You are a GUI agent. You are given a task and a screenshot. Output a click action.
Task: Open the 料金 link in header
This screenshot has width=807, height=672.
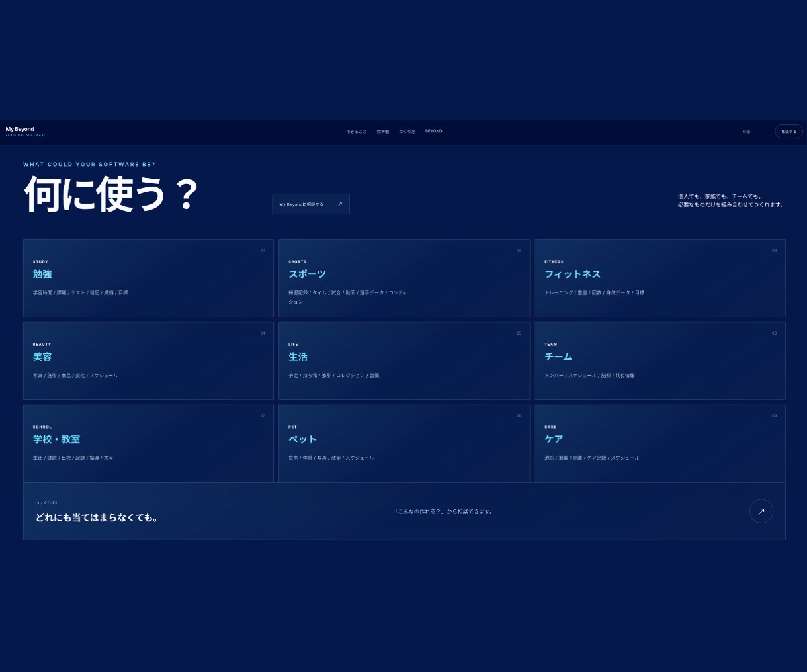[x=746, y=132]
